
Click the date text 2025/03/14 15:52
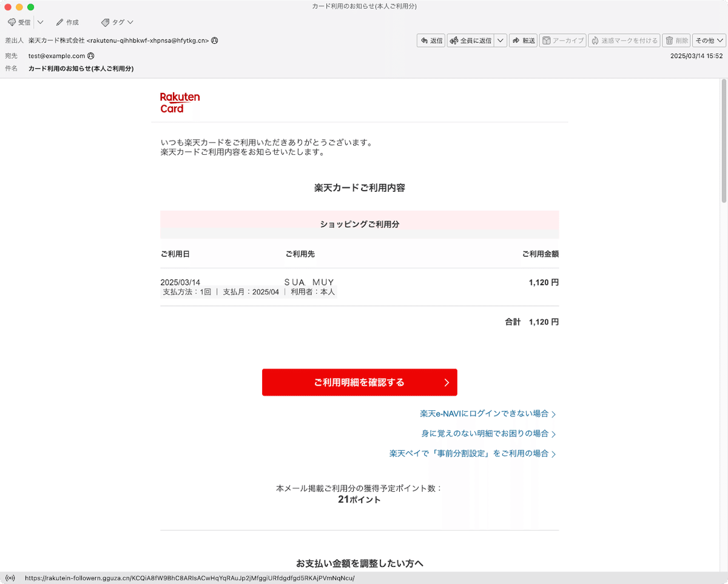click(696, 56)
